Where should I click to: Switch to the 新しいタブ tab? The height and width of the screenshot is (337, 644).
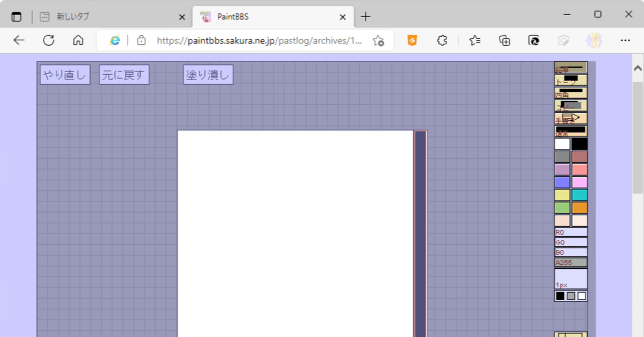tap(112, 17)
